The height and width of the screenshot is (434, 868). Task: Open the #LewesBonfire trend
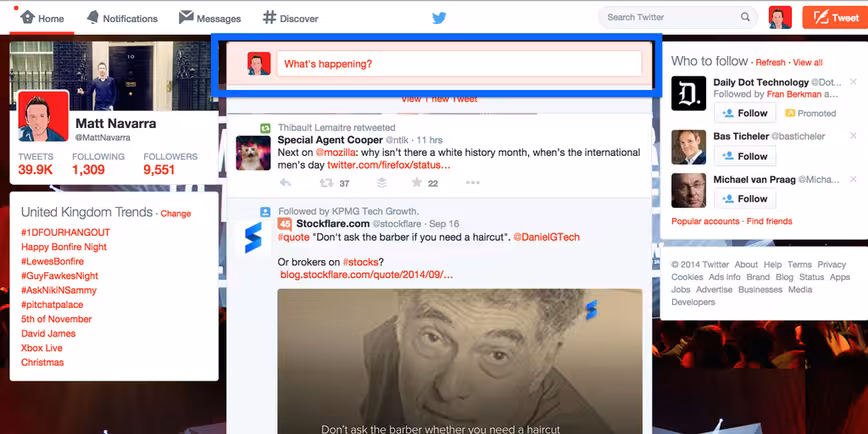point(53,261)
